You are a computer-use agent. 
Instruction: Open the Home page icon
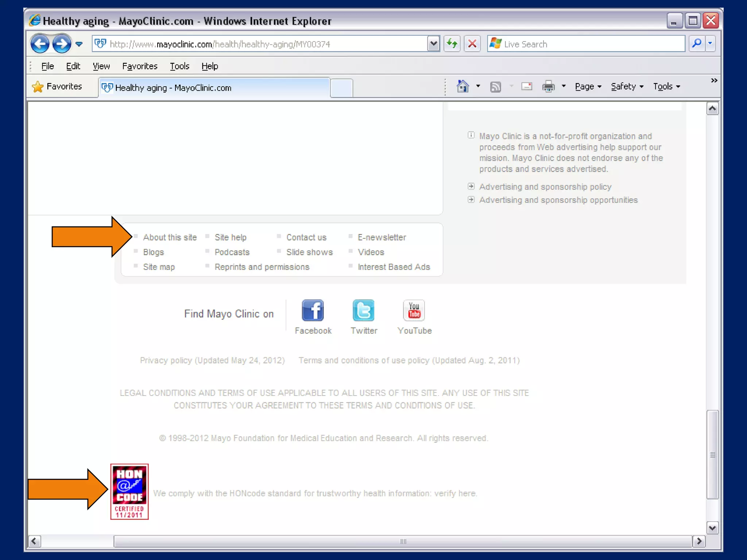click(x=462, y=86)
